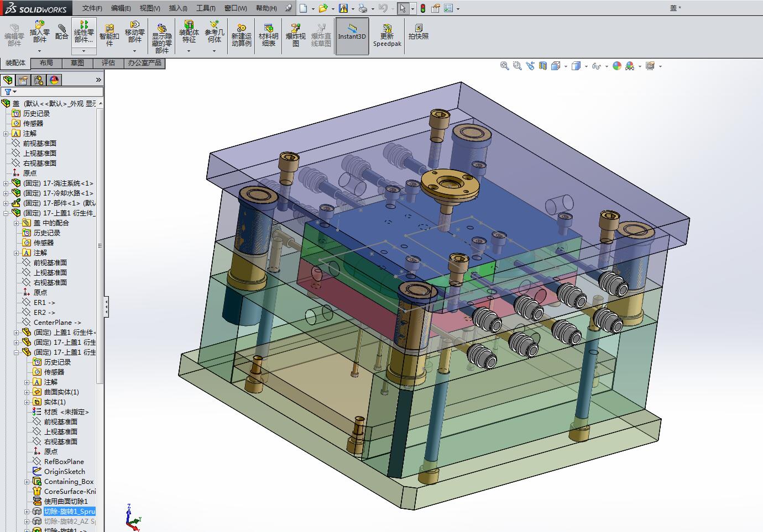This screenshot has height=532, width=763.
Task: Select 切除-旋转1_Spru feature
Action: 70,512
